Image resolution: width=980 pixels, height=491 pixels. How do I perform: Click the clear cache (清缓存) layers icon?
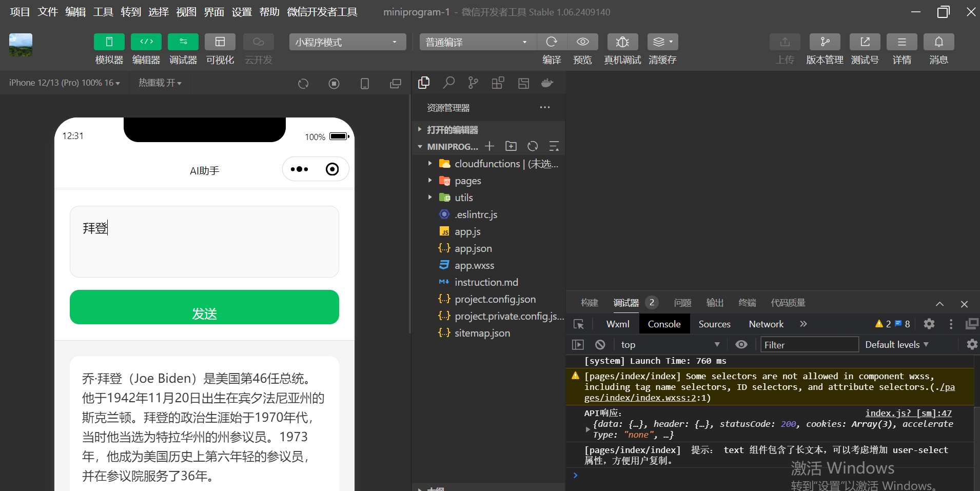(x=662, y=42)
